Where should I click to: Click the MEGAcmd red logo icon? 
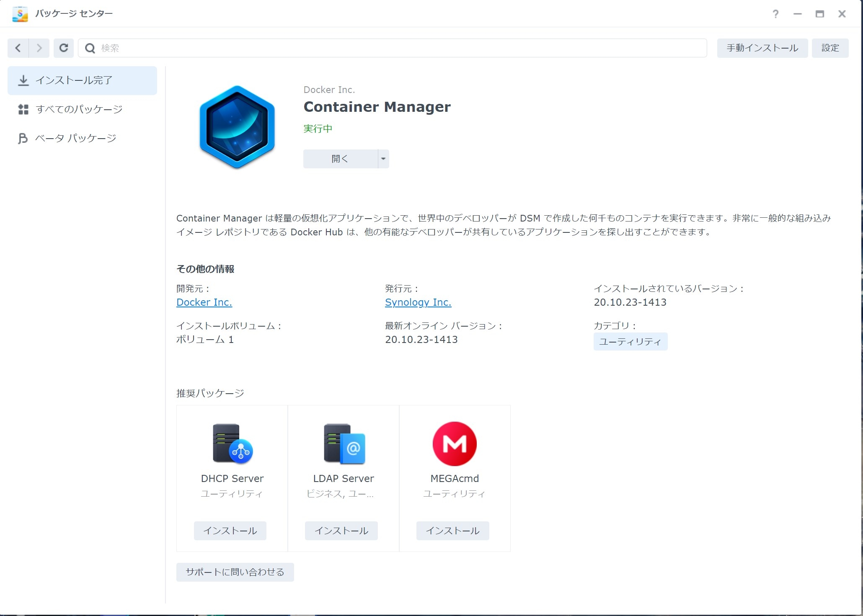pyautogui.click(x=455, y=444)
